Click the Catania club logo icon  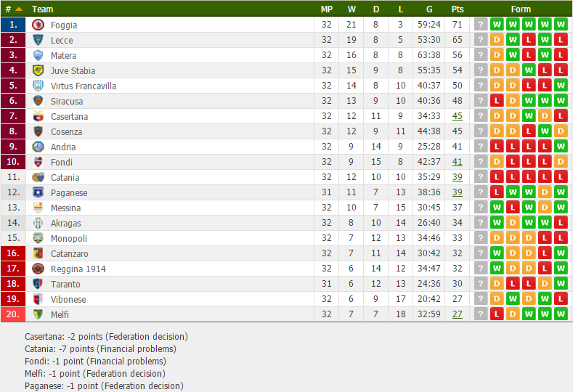pyautogui.click(x=38, y=177)
